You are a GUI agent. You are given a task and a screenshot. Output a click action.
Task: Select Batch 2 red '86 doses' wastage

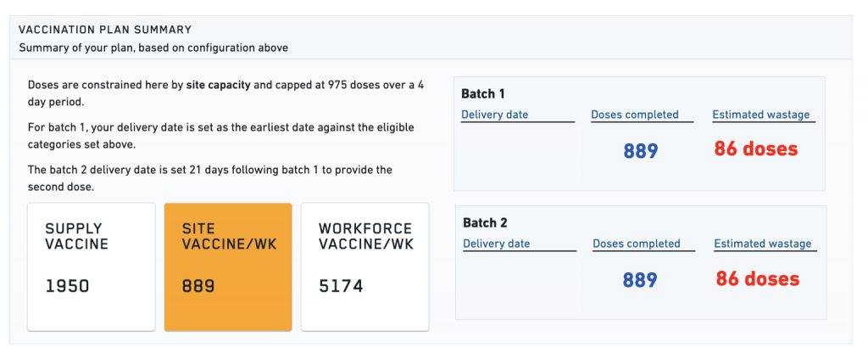757,278
